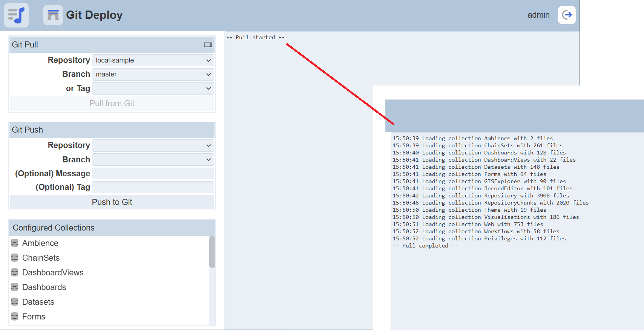The image size is (644, 330).
Task: Click the Dashboards collection database icon
Action: [x=15, y=287]
